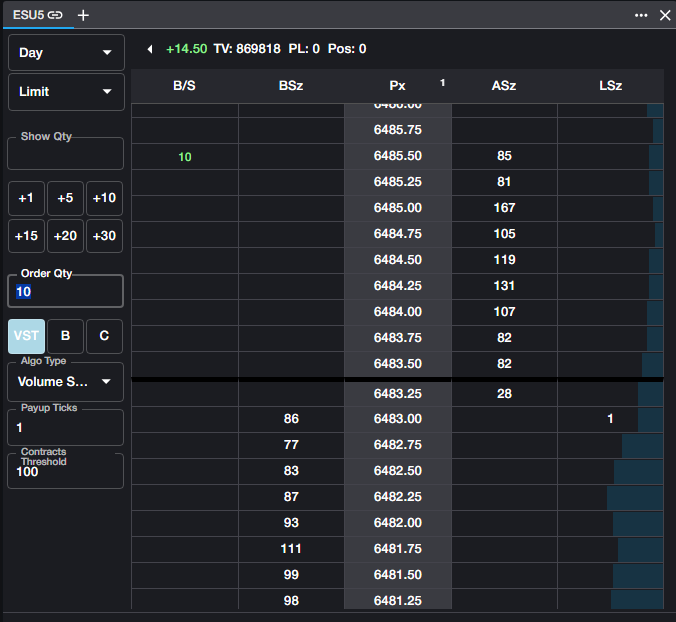The image size is (676, 622).
Task: Click the link icon beside ESU5
Action: (x=54, y=15)
